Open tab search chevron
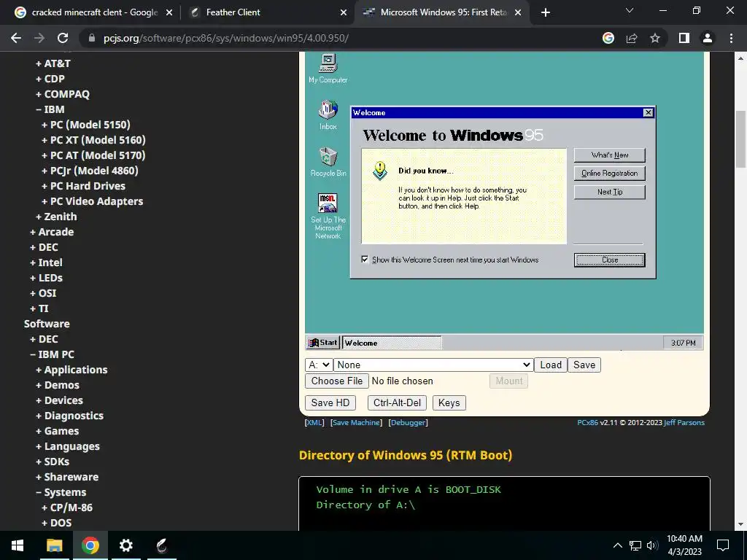Screen dimensions: 747x560 (x=630, y=10)
